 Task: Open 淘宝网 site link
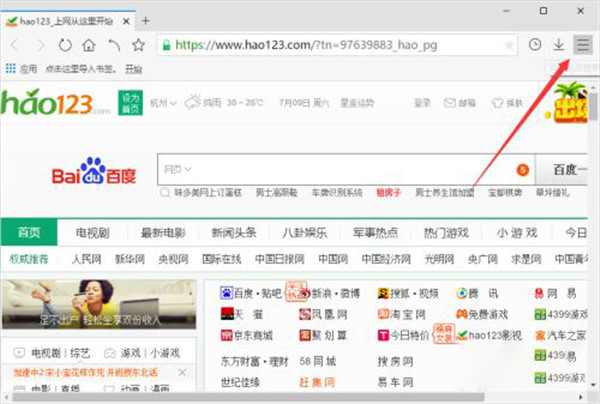[401, 314]
